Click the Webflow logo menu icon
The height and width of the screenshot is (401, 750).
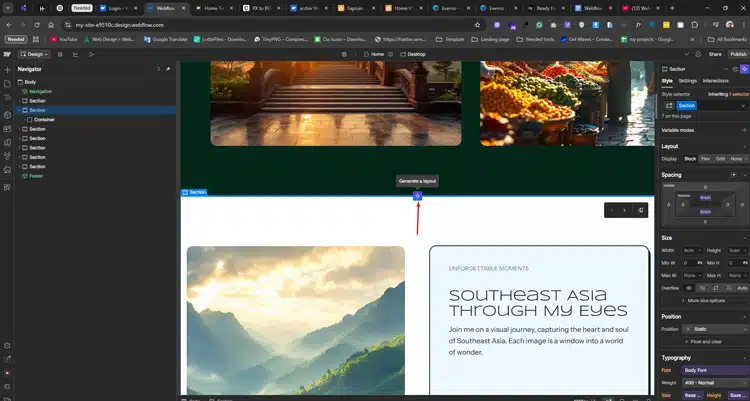coord(7,54)
